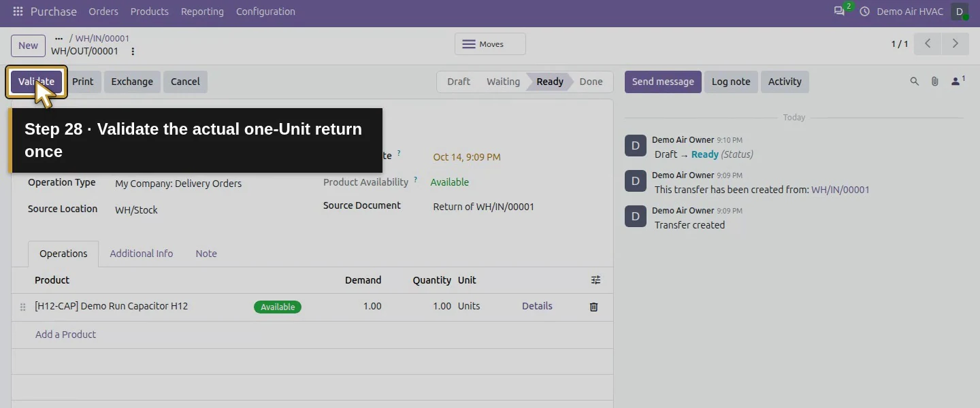Sort by the Demand column header
Viewport: 980px width, 408px height.
363,280
